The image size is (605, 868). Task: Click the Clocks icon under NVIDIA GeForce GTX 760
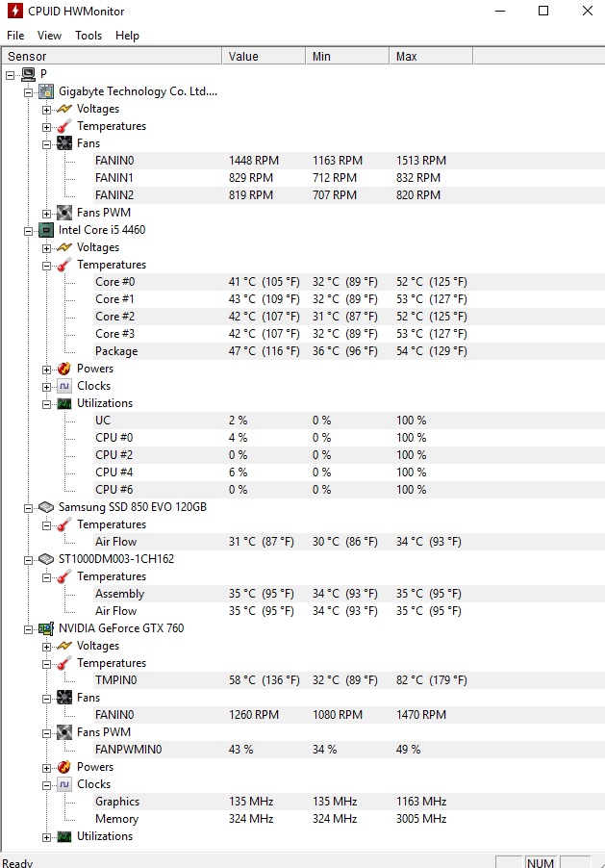coord(63,784)
